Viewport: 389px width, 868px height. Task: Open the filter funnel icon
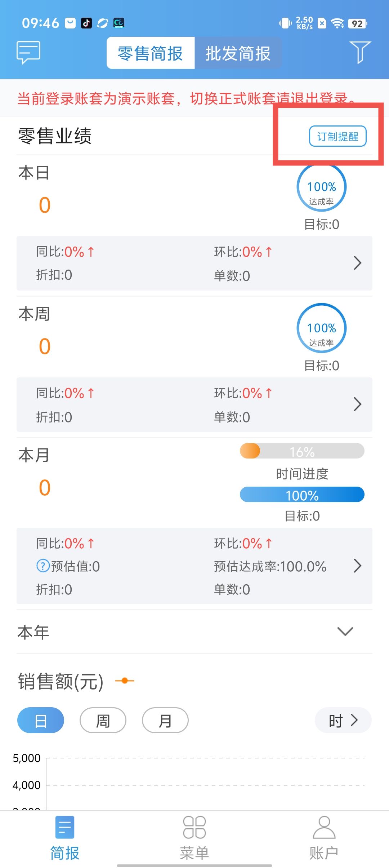click(360, 52)
